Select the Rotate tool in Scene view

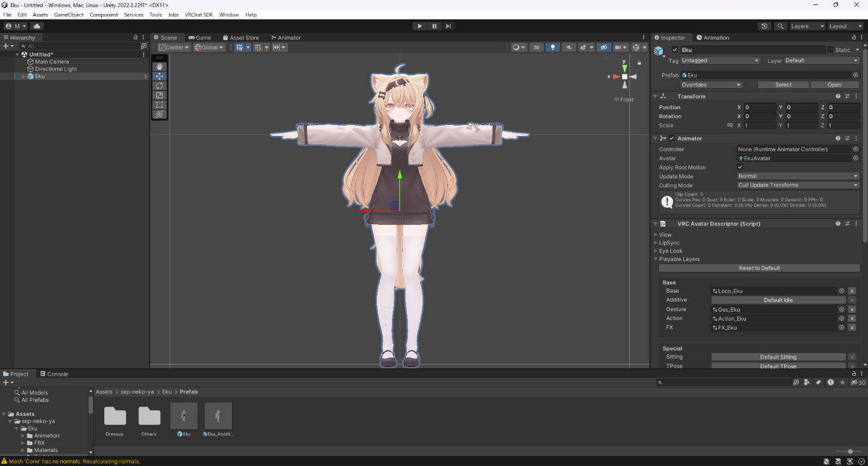(159, 86)
